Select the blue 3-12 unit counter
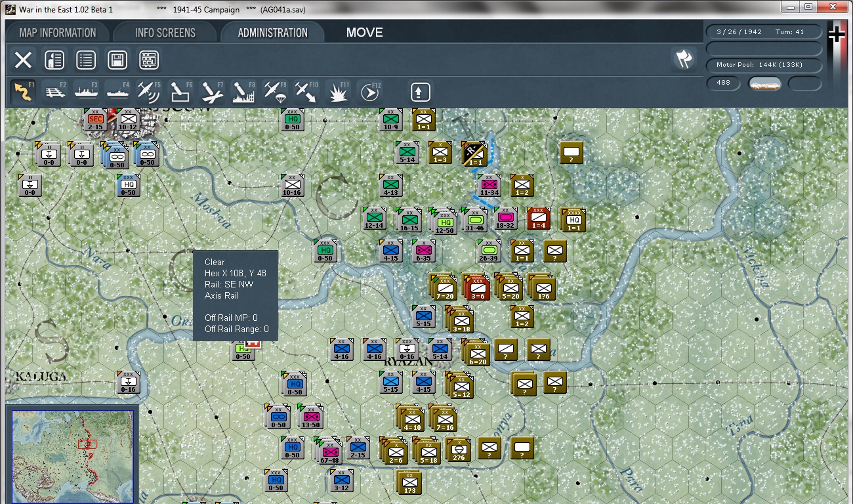Viewport: 853px width, 504px height. [x=341, y=481]
